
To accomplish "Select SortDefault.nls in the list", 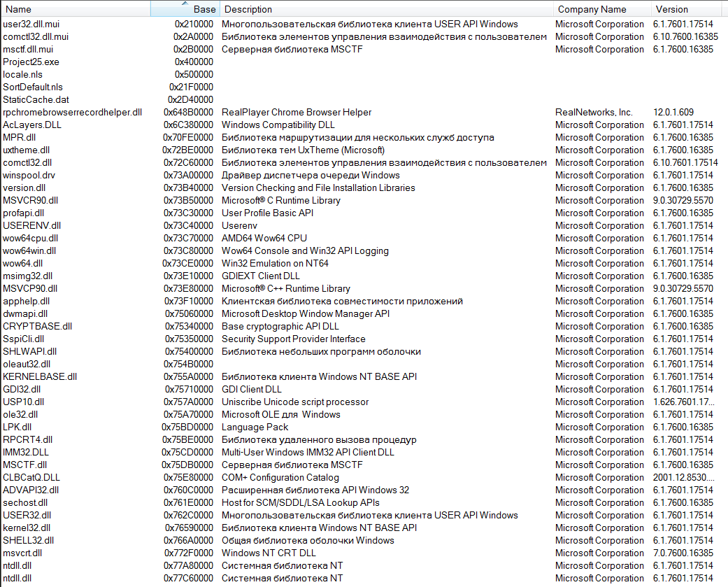I will [364, 87].
